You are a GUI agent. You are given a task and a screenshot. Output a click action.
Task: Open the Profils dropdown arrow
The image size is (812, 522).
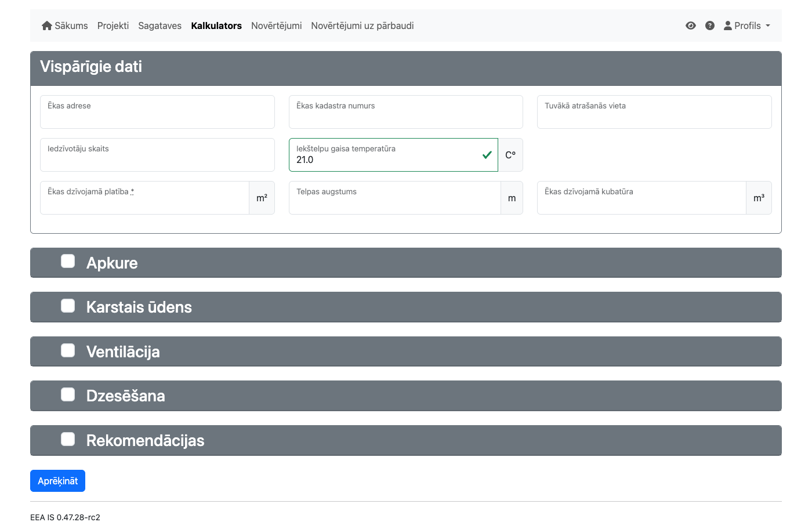(768, 26)
